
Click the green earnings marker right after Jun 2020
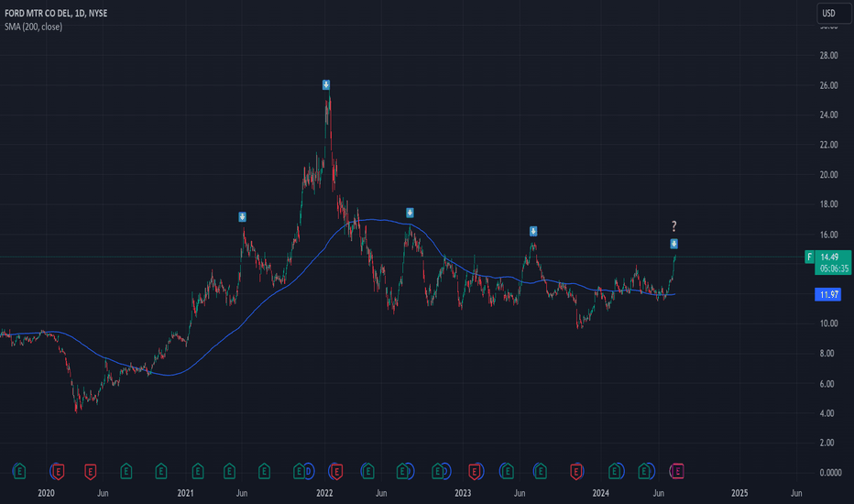[x=126, y=471]
